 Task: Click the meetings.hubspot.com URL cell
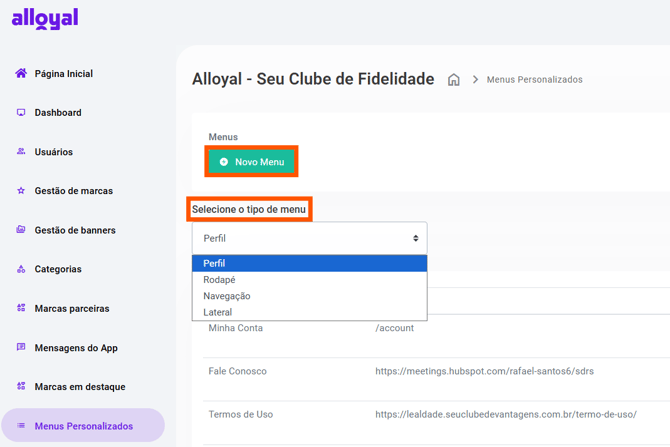pos(485,371)
